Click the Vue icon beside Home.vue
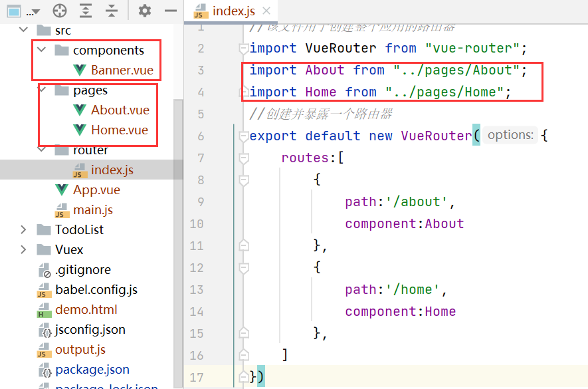The height and width of the screenshot is (389, 588). click(80, 130)
